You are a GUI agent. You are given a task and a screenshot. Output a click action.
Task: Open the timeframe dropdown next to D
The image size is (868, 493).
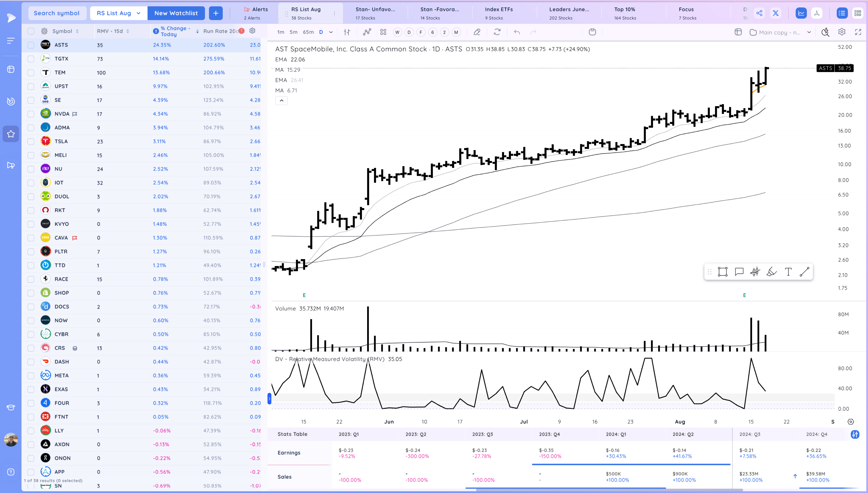(x=331, y=32)
